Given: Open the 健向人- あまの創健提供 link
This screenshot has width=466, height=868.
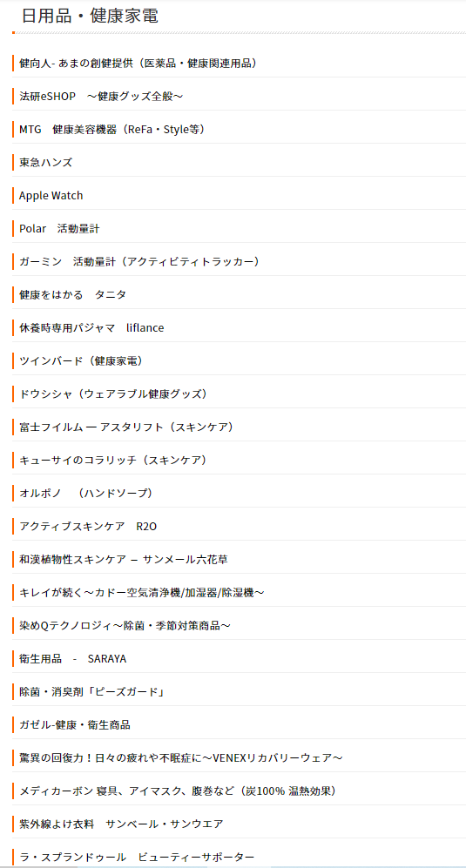Looking at the screenshot, I should point(139,63).
